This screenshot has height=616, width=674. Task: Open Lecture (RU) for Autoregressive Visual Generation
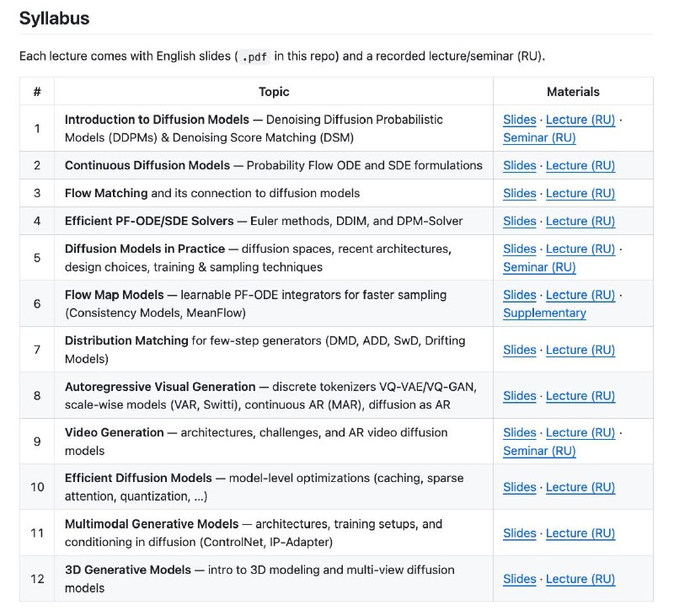pos(580,396)
